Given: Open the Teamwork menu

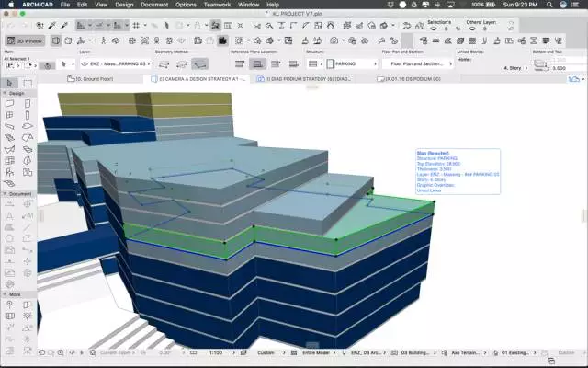Looking at the screenshot, I should (x=218, y=5).
